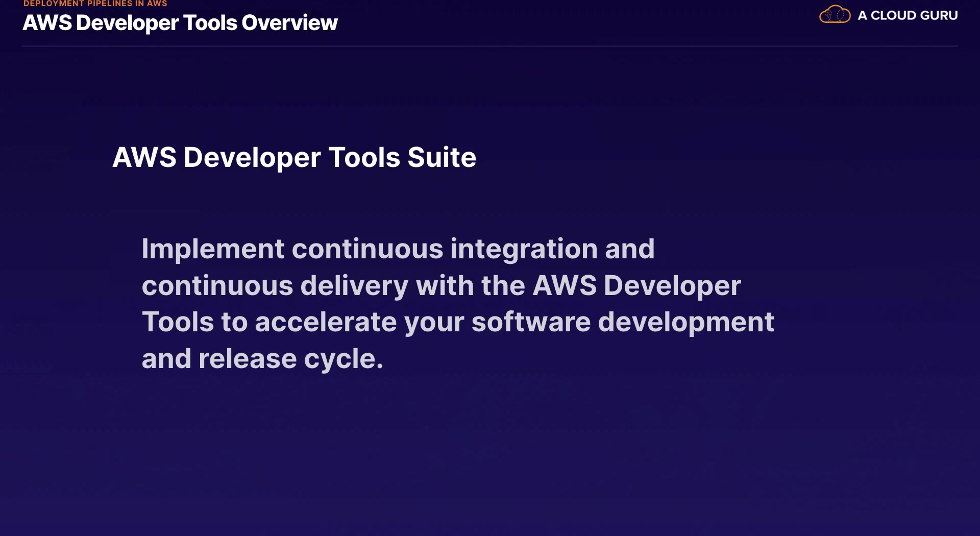Click the word Suite in the heading

click(x=442, y=157)
